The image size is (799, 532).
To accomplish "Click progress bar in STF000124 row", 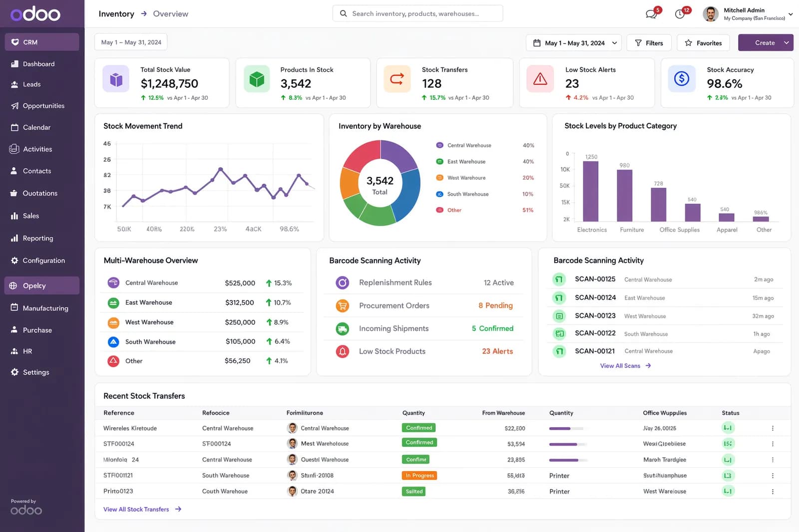I will pos(568,444).
